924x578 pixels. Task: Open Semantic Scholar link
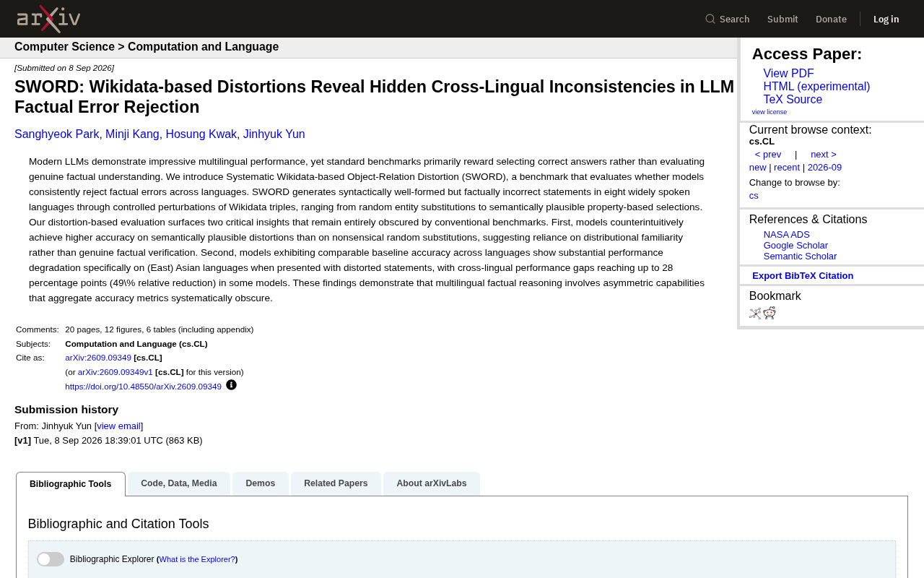click(x=800, y=256)
